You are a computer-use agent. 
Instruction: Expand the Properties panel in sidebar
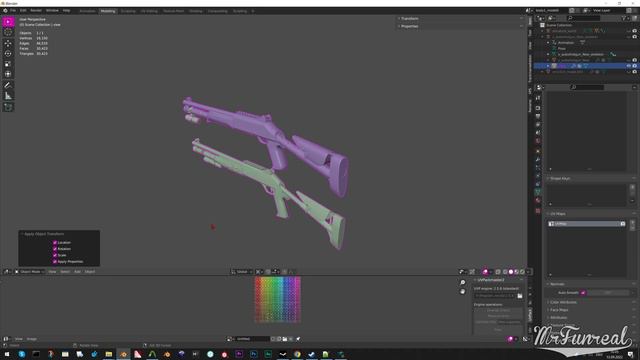[409, 27]
